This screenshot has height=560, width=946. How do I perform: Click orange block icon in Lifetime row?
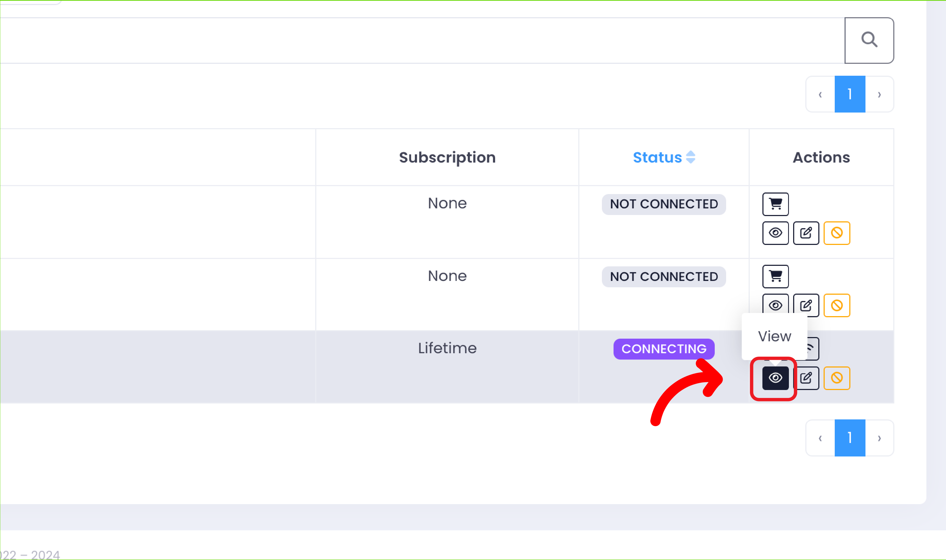pyautogui.click(x=837, y=378)
